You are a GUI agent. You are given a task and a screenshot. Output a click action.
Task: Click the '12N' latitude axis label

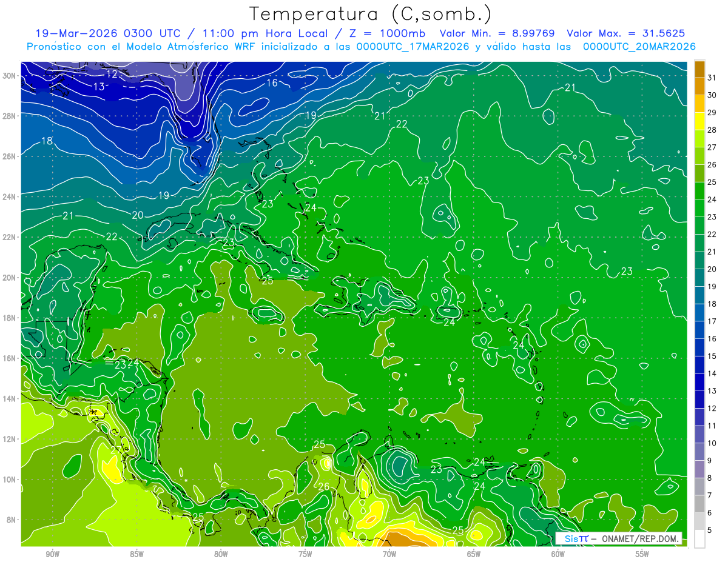(9, 439)
